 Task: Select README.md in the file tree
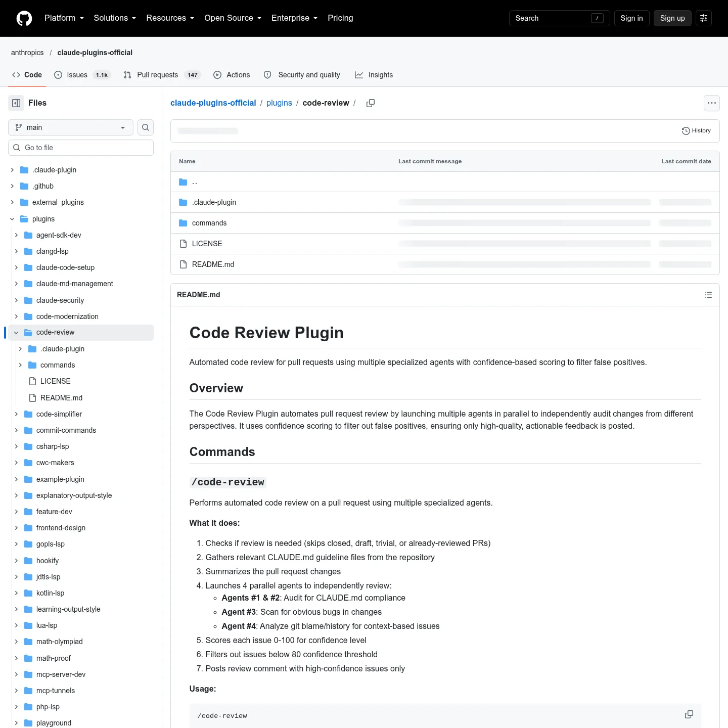61,398
